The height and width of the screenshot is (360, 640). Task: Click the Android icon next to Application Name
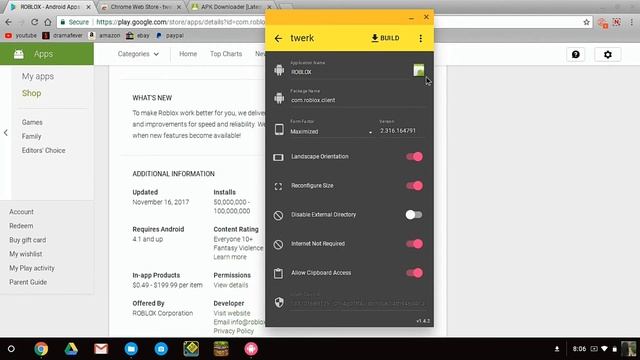(279, 70)
